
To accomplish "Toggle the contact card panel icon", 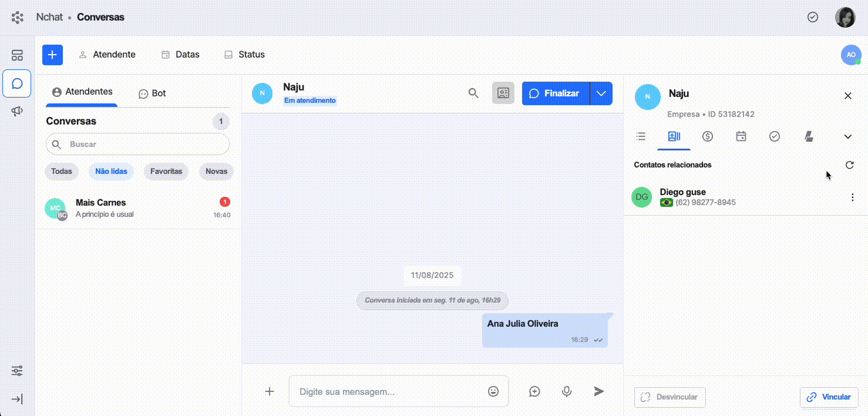I will tap(503, 93).
